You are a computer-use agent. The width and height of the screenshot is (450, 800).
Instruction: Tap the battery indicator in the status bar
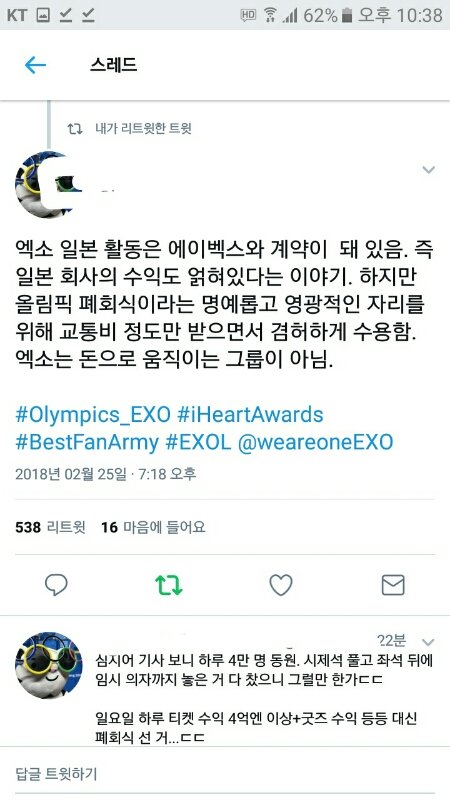tap(347, 15)
